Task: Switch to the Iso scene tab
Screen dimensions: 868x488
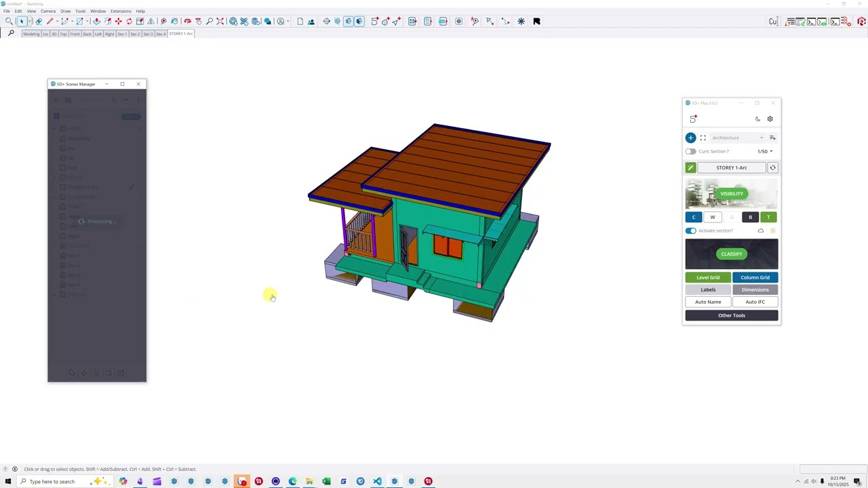Action: click(x=45, y=34)
